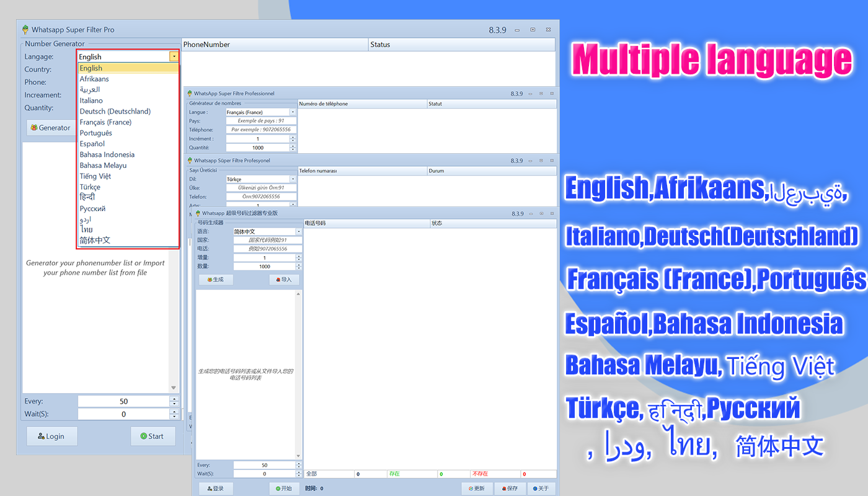
Task: Click the 开始 button
Action: point(284,489)
